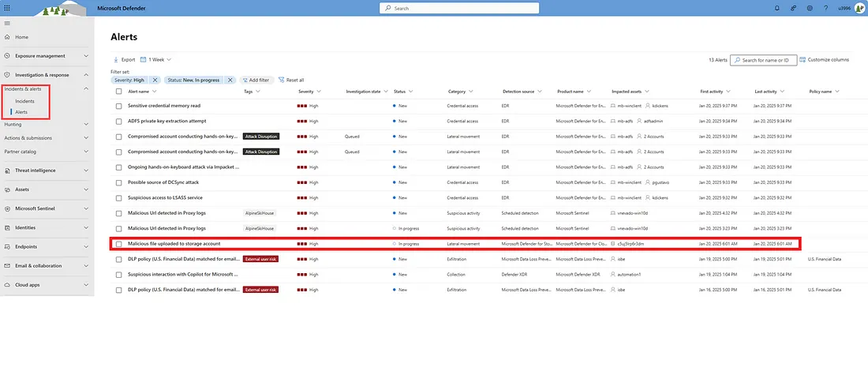The height and width of the screenshot is (375, 868).
Task: Select Alerts in the sidebar
Action: [21, 112]
